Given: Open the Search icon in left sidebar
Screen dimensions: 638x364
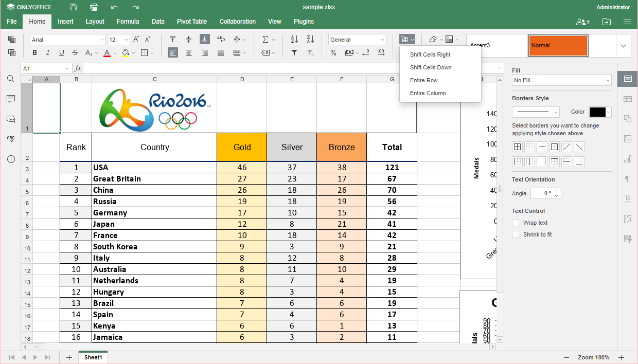Looking at the screenshot, I should pos(10,79).
